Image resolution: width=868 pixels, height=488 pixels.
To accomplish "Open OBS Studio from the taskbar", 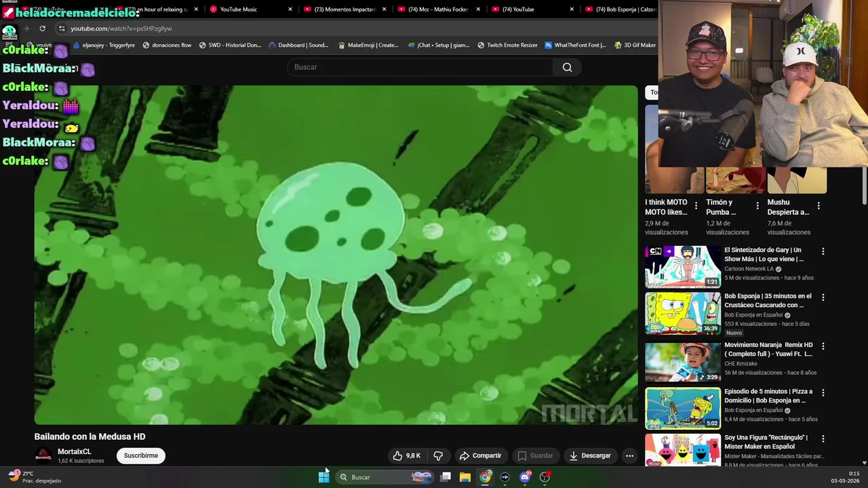I will (x=545, y=477).
